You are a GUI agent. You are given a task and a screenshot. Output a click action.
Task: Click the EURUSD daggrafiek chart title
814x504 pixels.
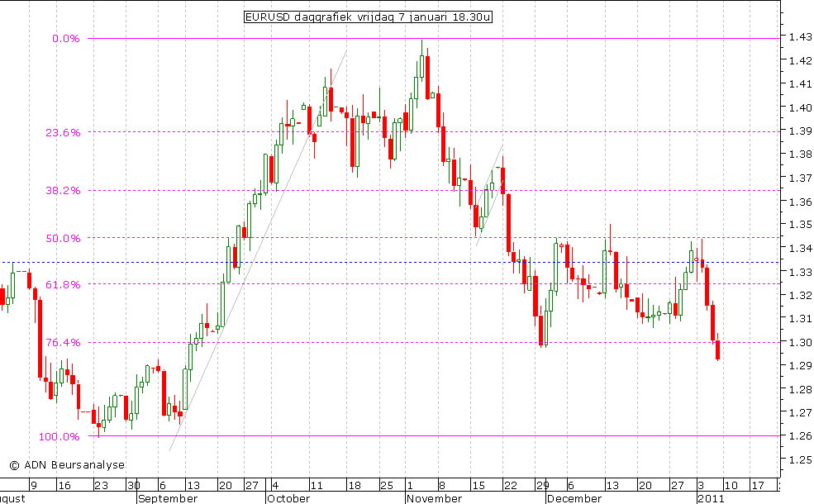point(368,17)
